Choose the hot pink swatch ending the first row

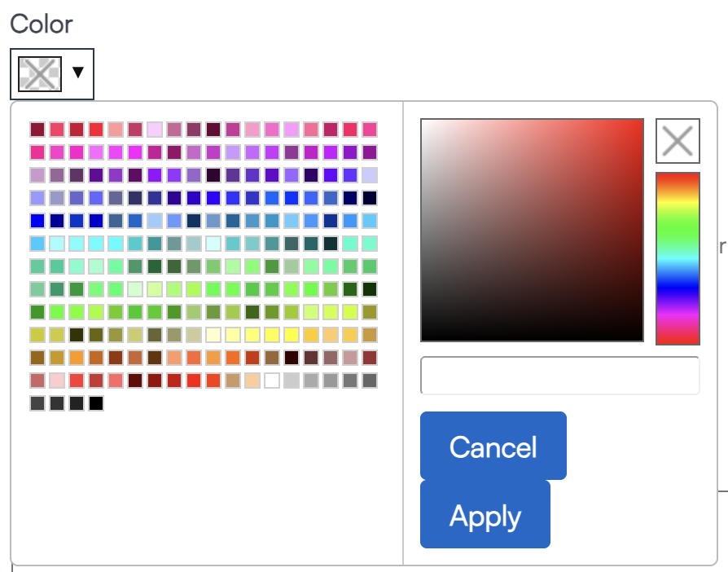(370, 129)
